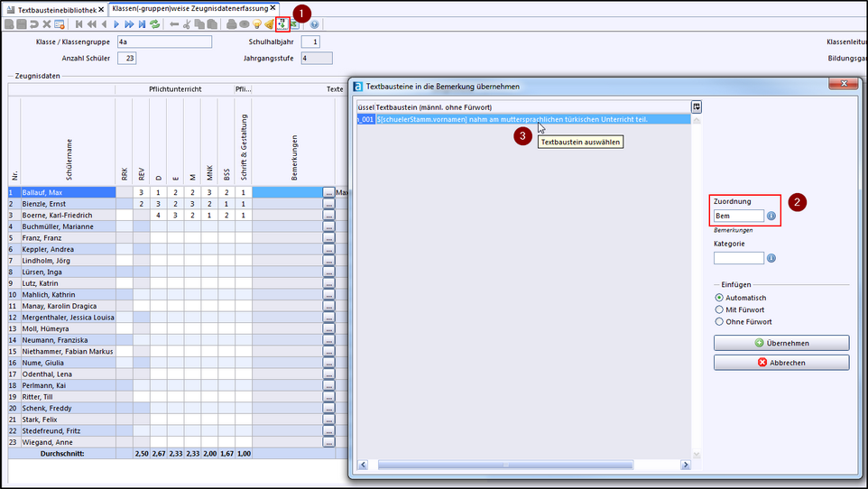Screen dimensions: 868x489
Task: Click the info icon beside Zuordnung field
Action: tap(771, 217)
